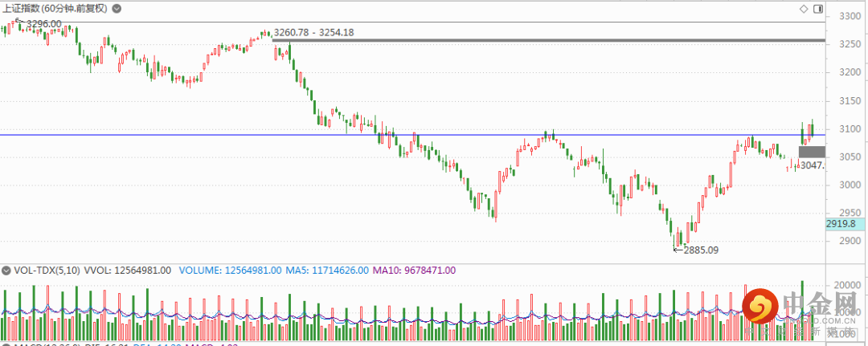The image size is (868, 346).
Task: Click the MA10: 9678471.00 value
Action: (414, 271)
